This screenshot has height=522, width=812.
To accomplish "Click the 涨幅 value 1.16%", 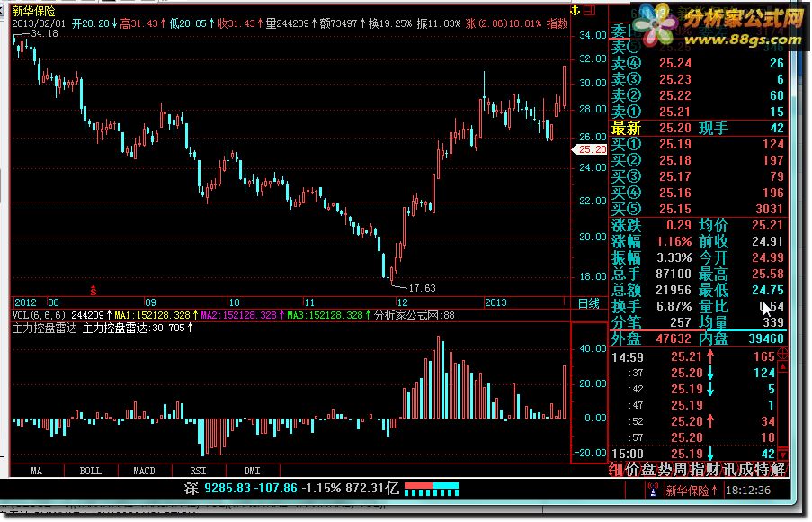I will (x=674, y=241).
